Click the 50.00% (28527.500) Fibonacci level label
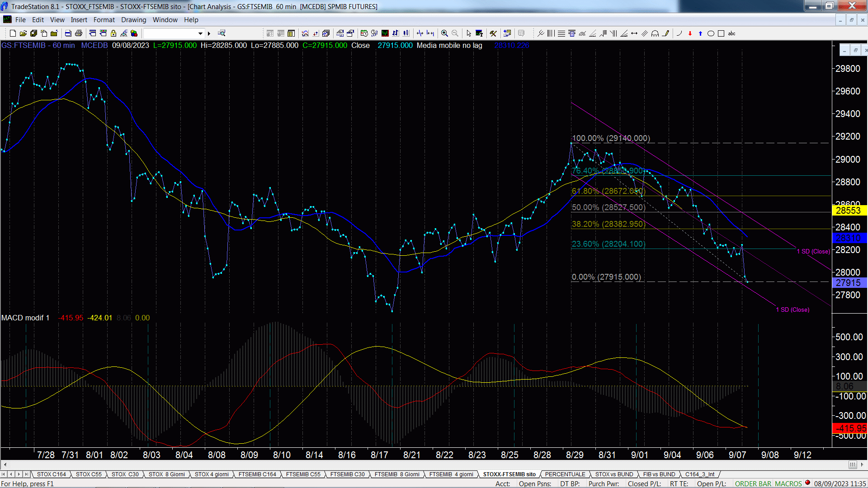 [x=609, y=207]
